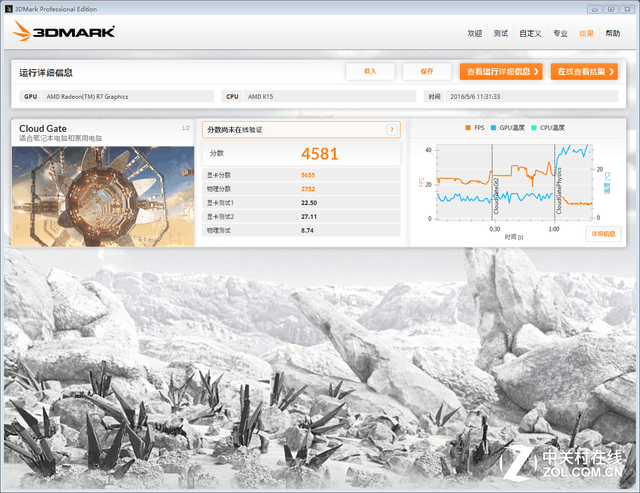This screenshot has width=640, height=493.
Task: Open 查看运行详细信息 details button
Action: point(501,71)
